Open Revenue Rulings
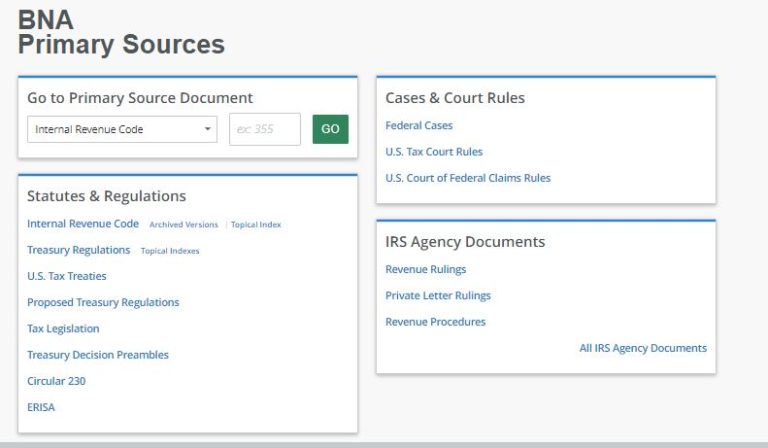Viewport: 768px width, 448px height. tap(426, 269)
